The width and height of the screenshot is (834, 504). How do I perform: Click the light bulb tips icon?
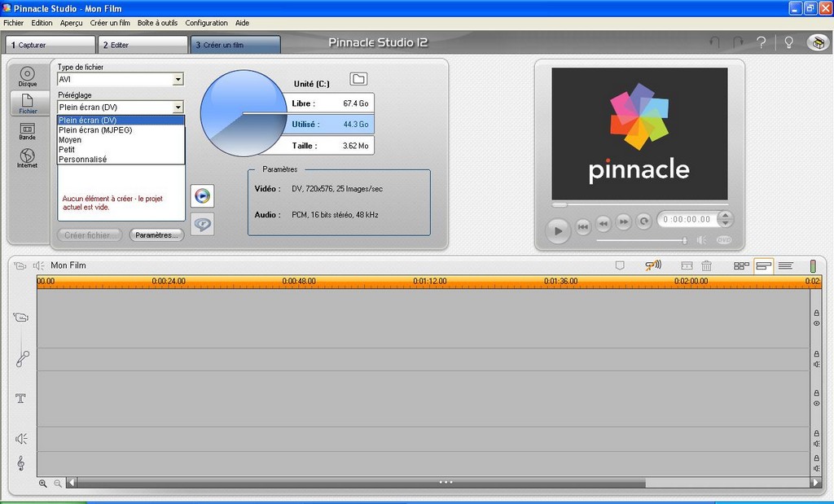tap(788, 42)
